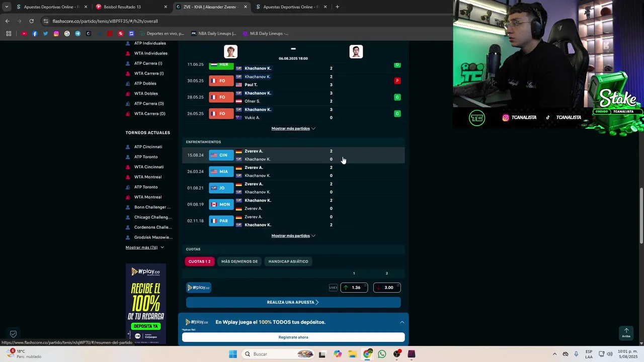Open NBA Daily Lineups bookmark
Image resolution: width=644 pixels, height=362 pixels.
tap(213, 34)
